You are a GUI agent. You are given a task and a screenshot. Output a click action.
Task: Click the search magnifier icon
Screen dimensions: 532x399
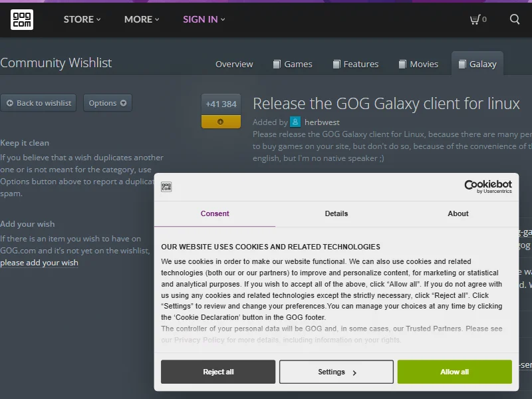(515, 19)
